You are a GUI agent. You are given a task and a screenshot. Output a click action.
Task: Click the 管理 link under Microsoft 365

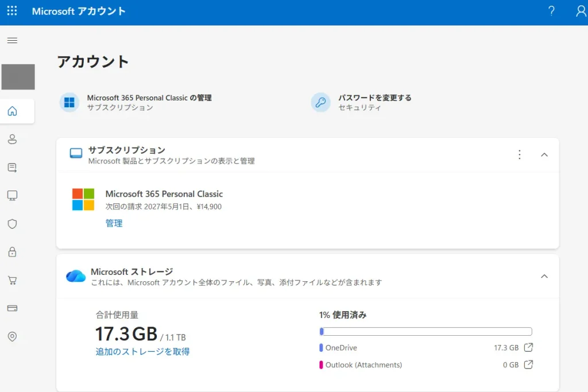click(114, 223)
